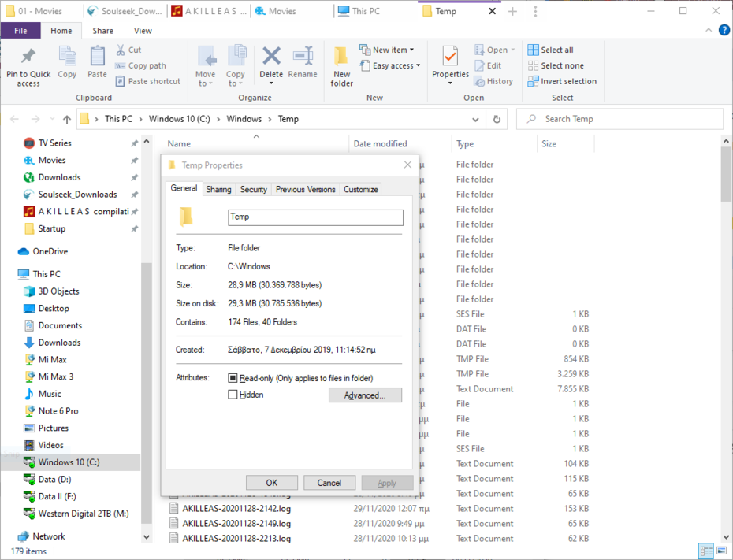Open Advanced attributes dialog

tap(365, 395)
